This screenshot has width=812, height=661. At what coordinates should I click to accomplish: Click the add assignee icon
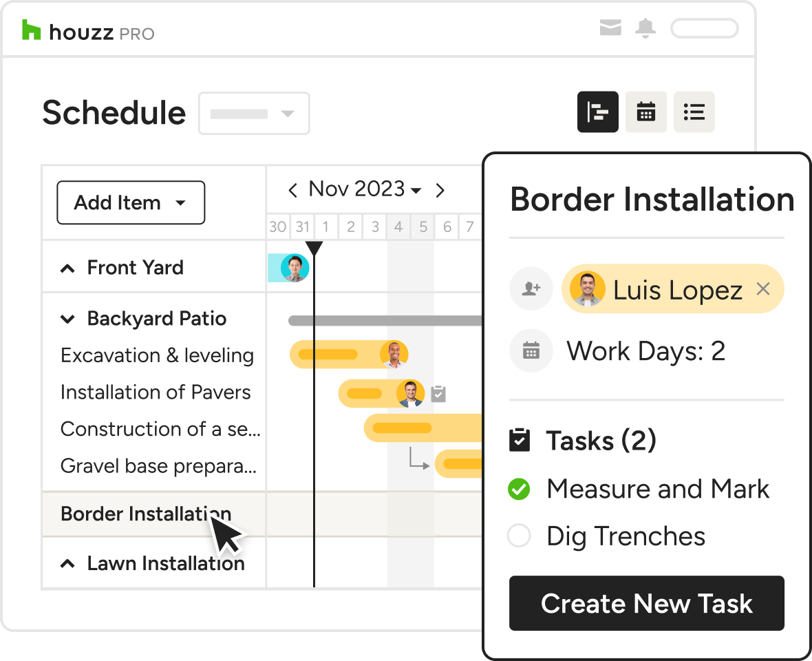tap(531, 289)
